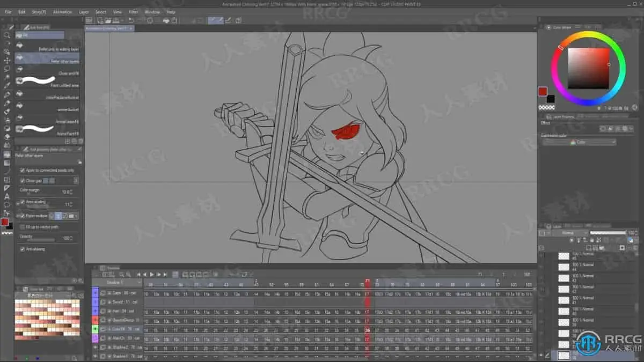Open the Timeline 1 selector dropdown
644x362 pixels.
click(117, 282)
